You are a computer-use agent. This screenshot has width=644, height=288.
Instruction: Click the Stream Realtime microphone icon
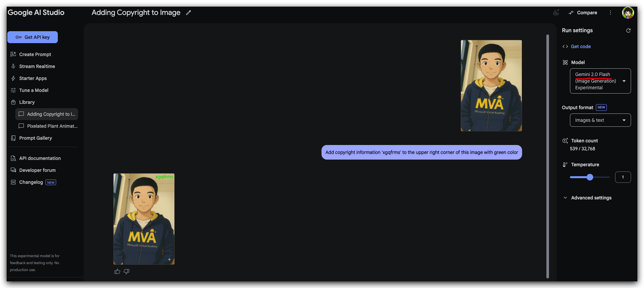click(x=13, y=66)
